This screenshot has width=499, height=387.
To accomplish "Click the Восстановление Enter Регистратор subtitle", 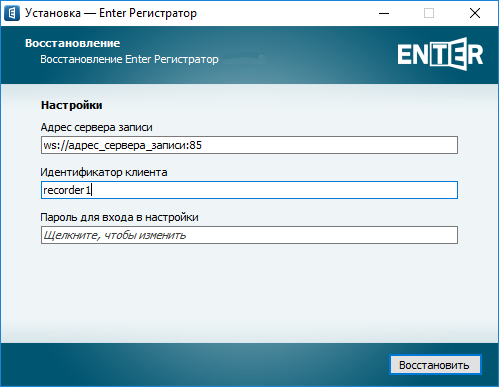I will pyautogui.click(x=129, y=59).
